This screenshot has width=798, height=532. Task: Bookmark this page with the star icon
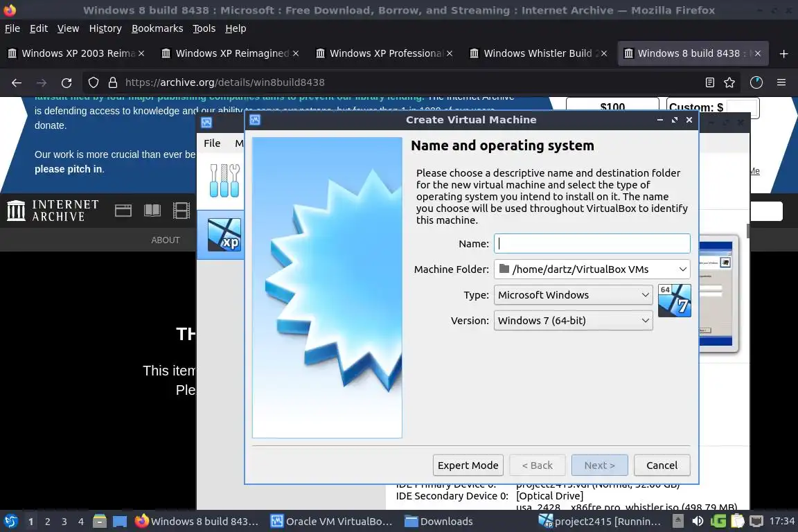pyautogui.click(x=729, y=82)
